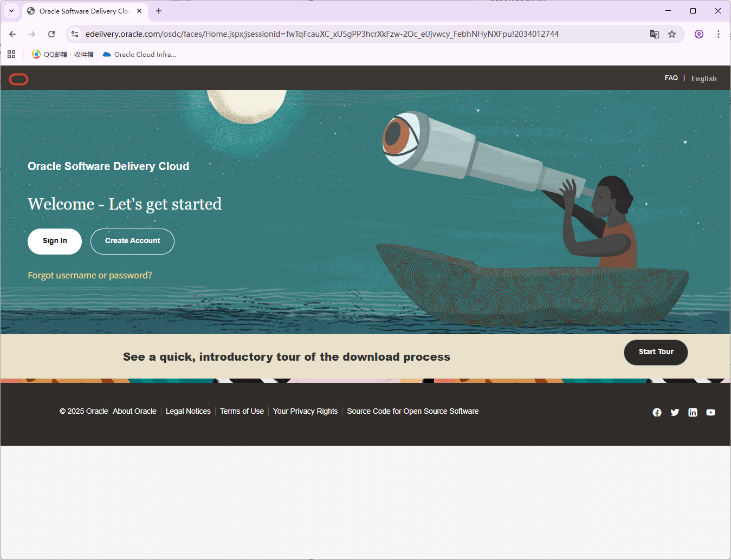Reload the page
Viewport: 731px width, 560px height.
[x=51, y=34]
